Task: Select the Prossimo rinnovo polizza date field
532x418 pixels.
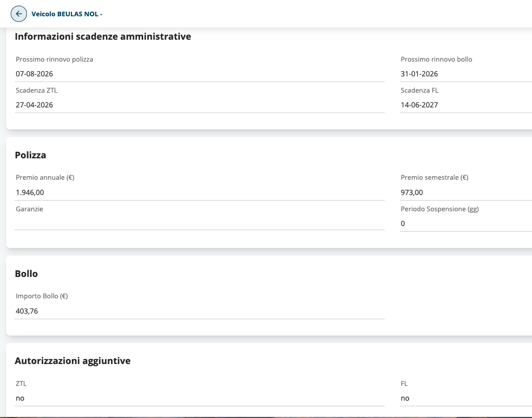Action: click(200, 74)
